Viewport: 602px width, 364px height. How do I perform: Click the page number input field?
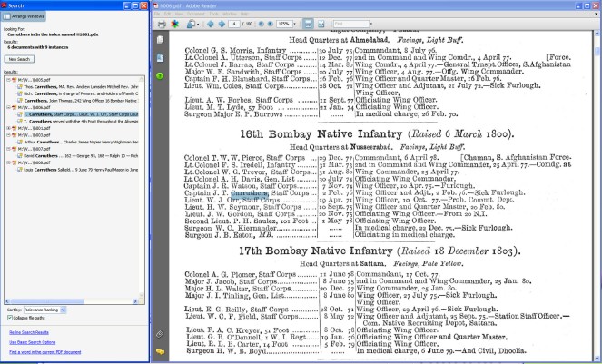[x=234, y=24]
